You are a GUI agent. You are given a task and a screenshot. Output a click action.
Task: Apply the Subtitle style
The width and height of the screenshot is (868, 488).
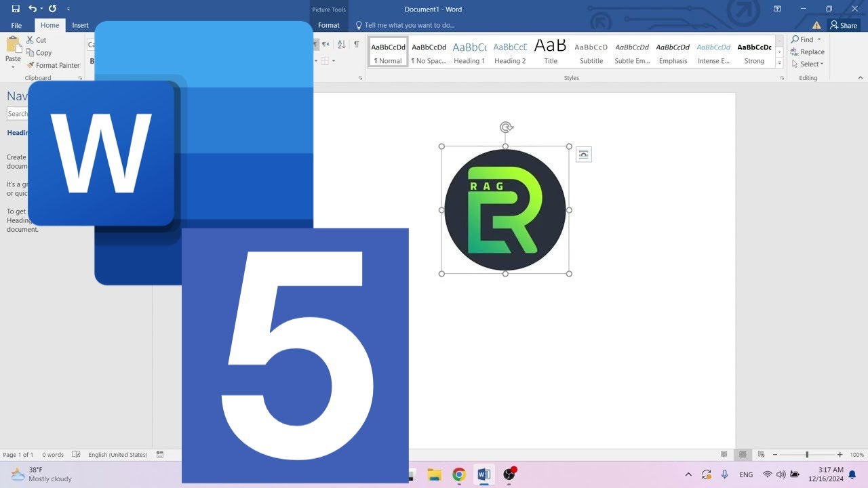(591, 52)
